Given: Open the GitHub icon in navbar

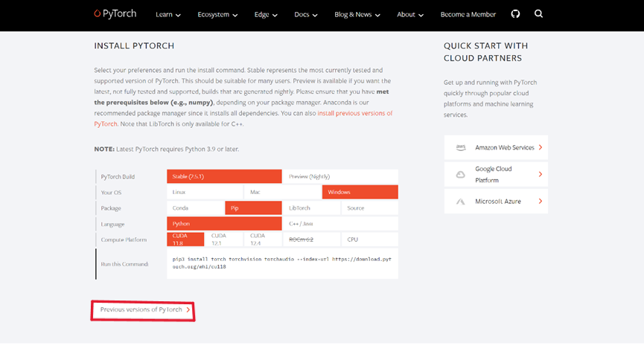Looking at the screenshot, I should (515, 14).
